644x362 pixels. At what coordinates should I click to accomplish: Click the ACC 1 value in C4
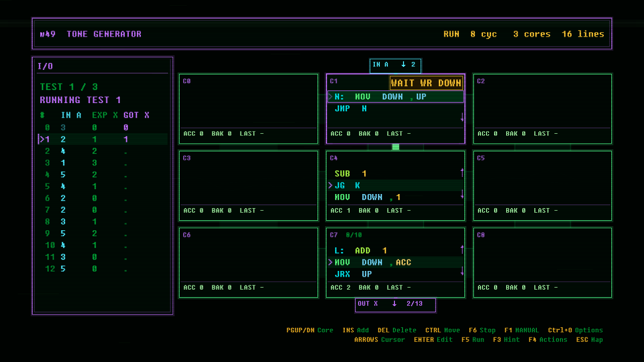[x=341, y=211]
